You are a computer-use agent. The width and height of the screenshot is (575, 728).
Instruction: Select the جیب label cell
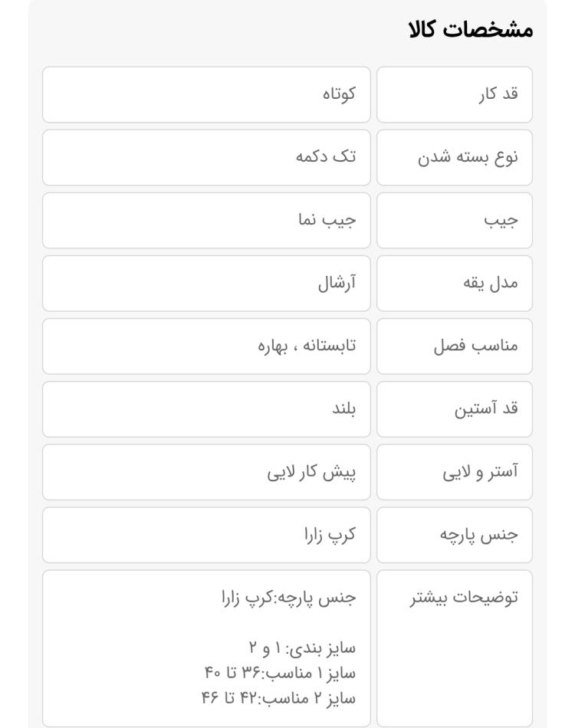point(454,221)
